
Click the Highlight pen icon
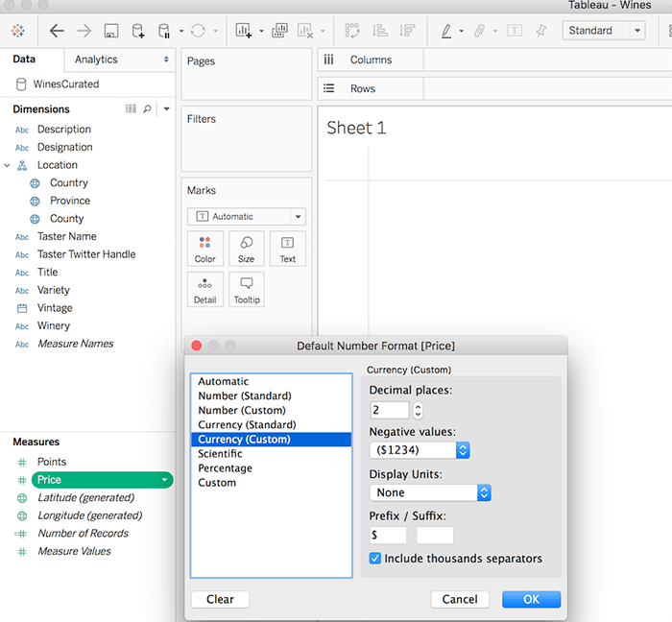[x=446, y=31]
